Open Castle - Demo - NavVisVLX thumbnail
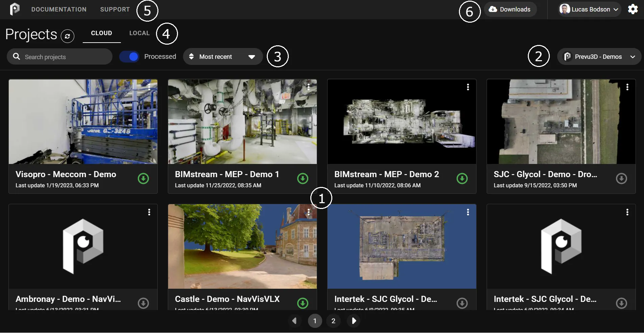This screenshot has height=333, width=644. 242,246
